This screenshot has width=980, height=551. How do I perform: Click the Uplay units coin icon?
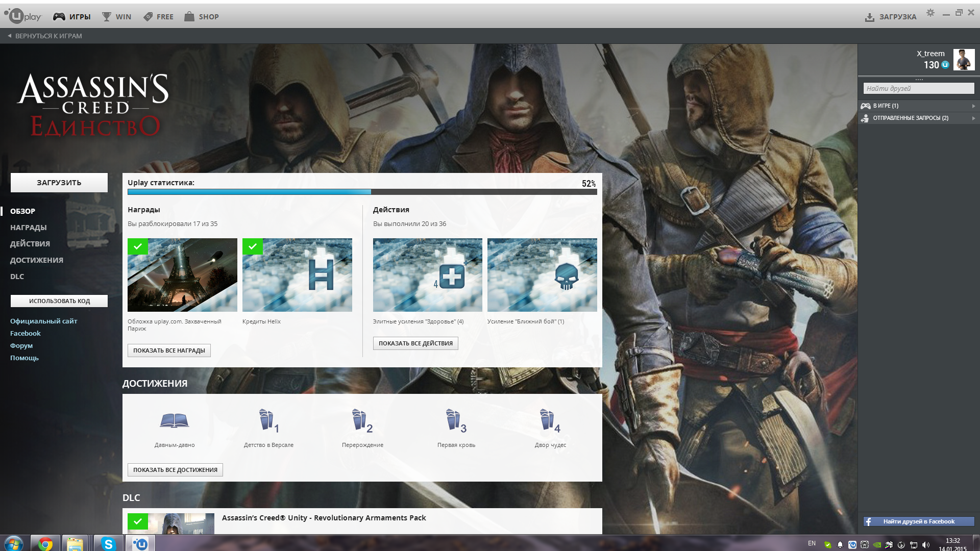[945, 65]
